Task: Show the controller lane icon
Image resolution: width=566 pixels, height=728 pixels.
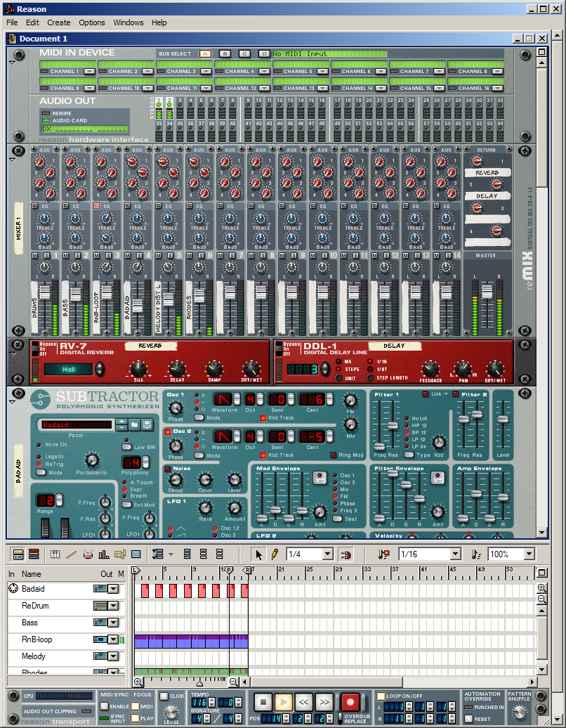Action: point(136,554)
